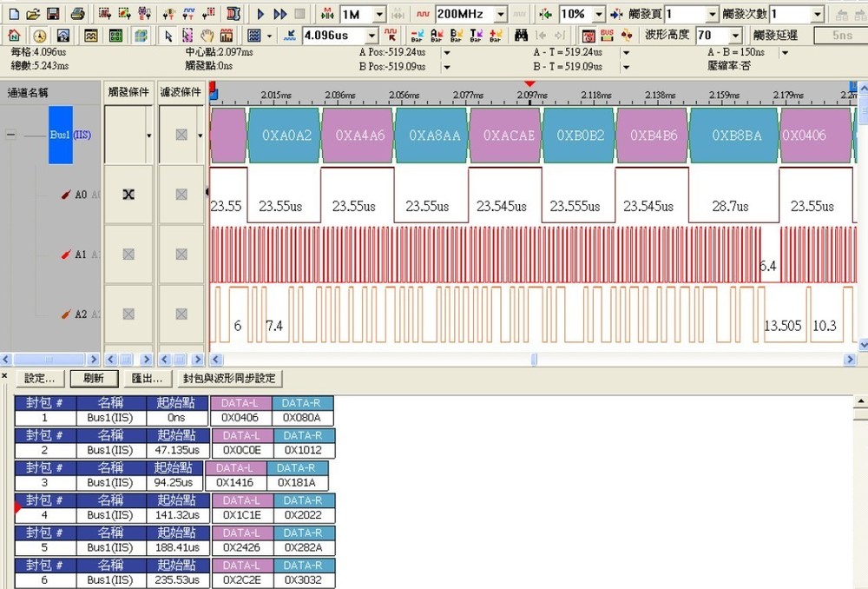Click the B Bar goto icon
The image size is (868, 589).
[457, 36]
